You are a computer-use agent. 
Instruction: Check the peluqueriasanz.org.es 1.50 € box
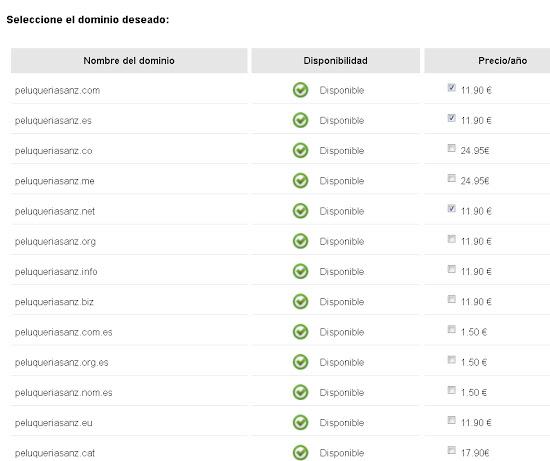pyautogui.click(x=451, y=360)
